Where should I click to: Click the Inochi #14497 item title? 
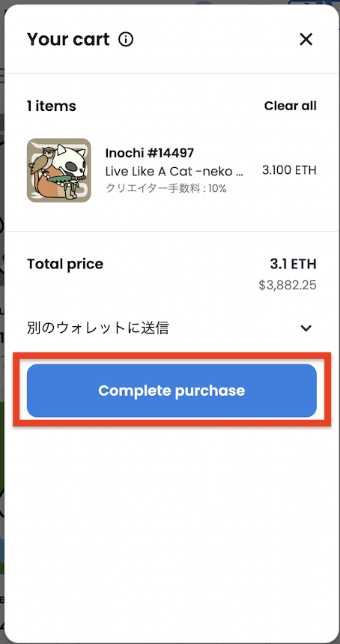tap(150, 153)
